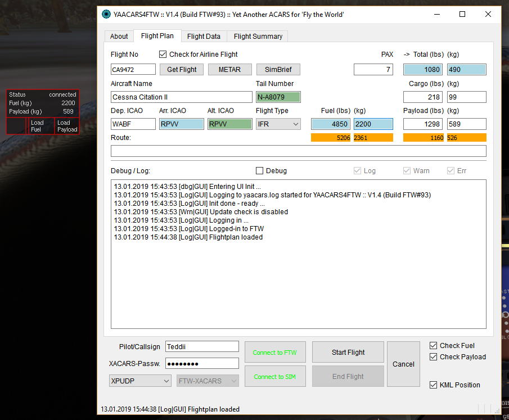This screenshot has width=509, height=420.
Task: Click Connect to SIM button
Action: (x=275, y=377)
